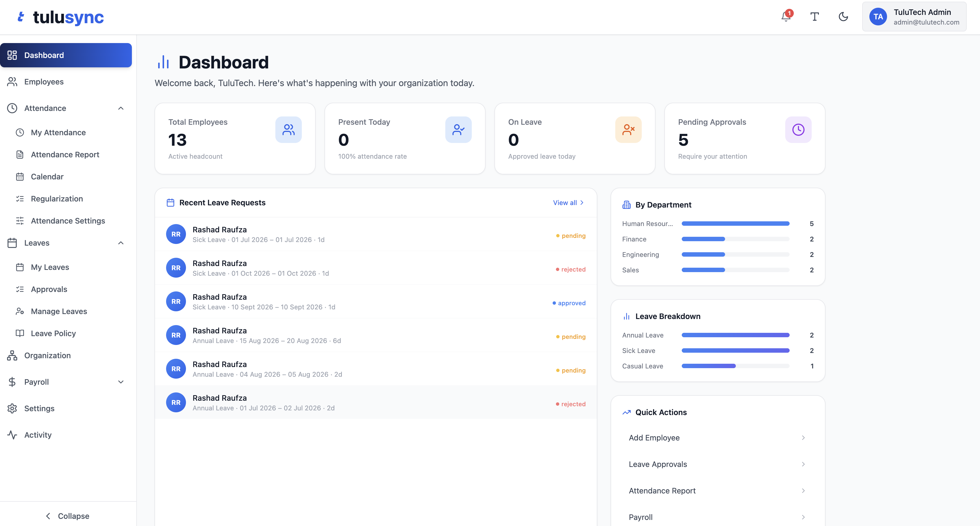
Task: Click the Annual Leave 04 Aug 2026 details
Action: pos(267,374)
